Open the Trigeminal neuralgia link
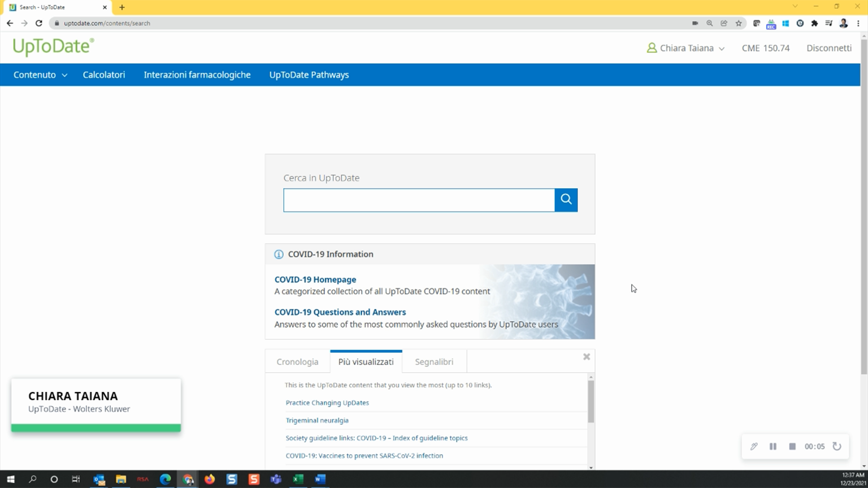Image resolution: width=868 pixels, height=488 pixels. [317, 420]
